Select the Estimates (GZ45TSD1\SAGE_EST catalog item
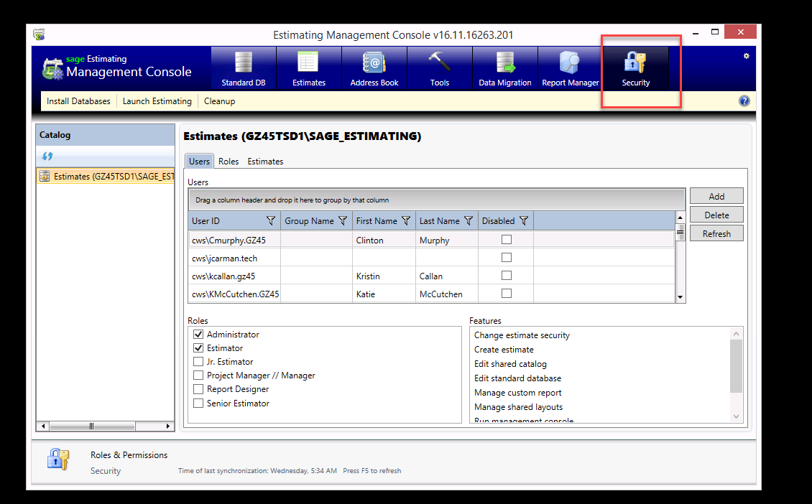The height and width of the screenshot is (504, 812). (106, 177)
